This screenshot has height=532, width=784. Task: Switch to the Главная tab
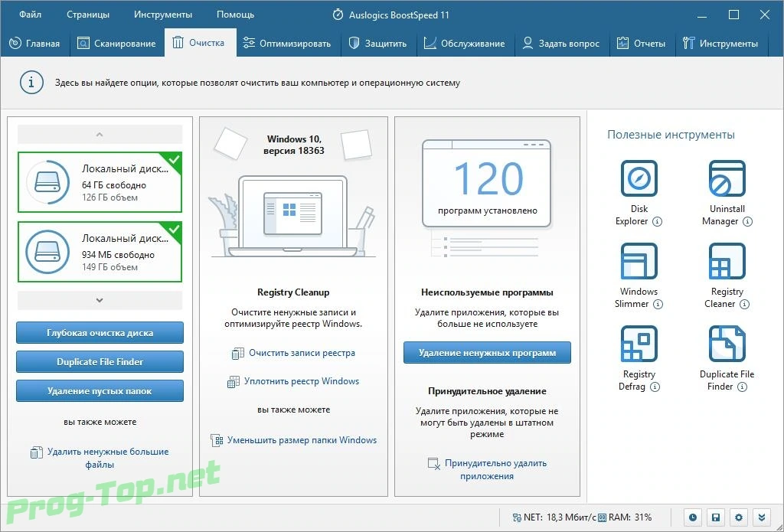pos(35,44)
